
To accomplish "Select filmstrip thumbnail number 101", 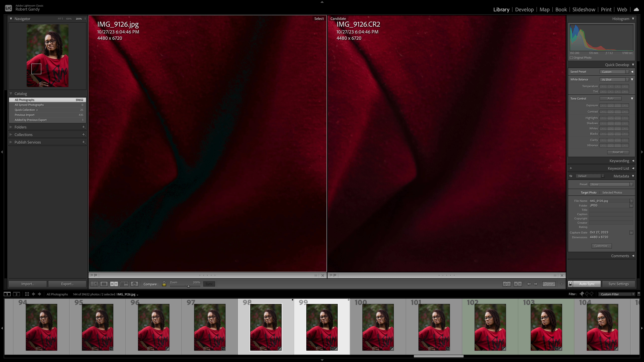I will 434,327.
